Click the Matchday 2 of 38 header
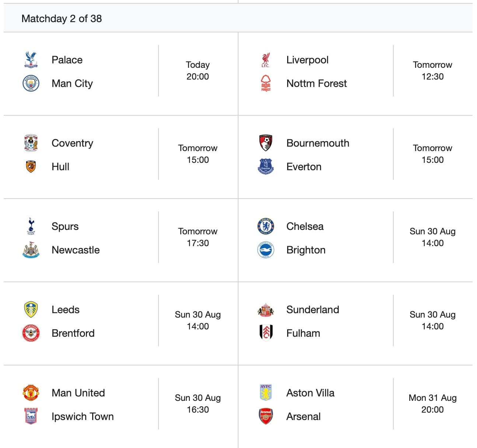This screenshot has width=477, height=448. [x=62, y=18]
